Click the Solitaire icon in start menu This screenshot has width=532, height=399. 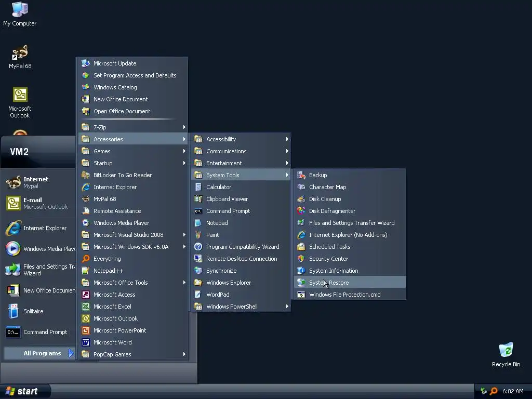coord(13,311)
